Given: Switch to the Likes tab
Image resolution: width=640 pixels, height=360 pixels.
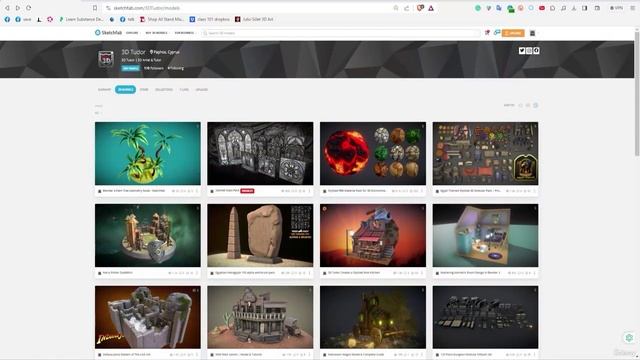Looking at the screenshot, I should [x=184, y=89].
